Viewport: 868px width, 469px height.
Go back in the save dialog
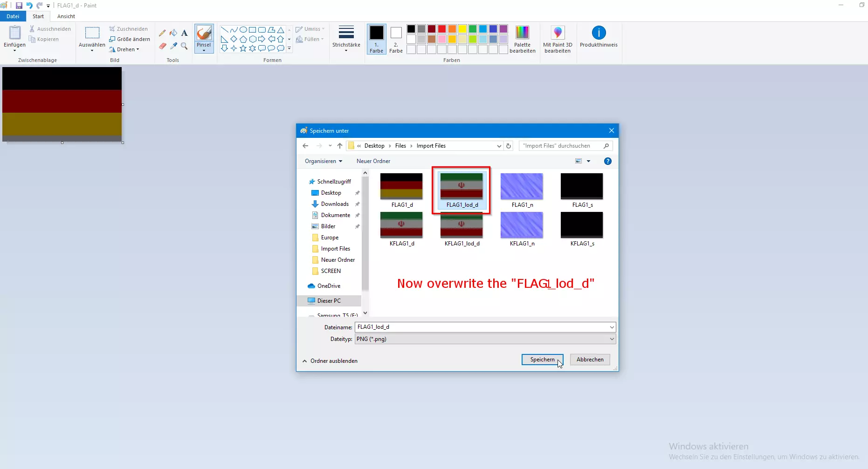305,146
